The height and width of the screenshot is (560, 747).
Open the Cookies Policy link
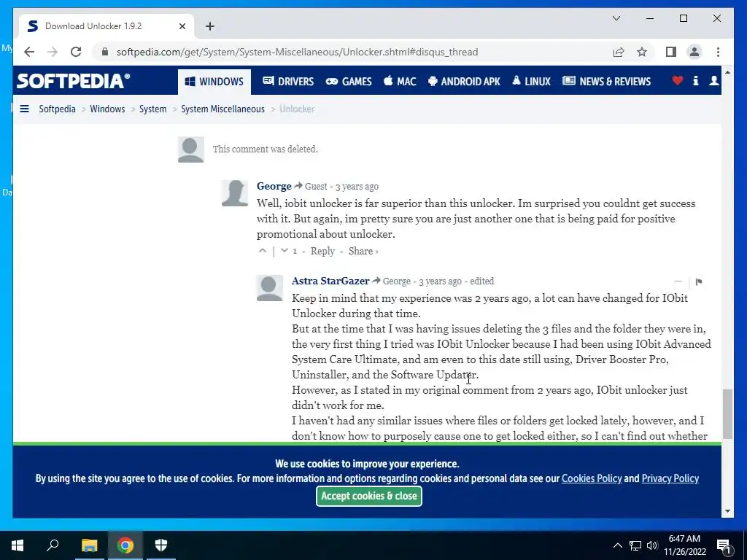(x=592, y=478)
